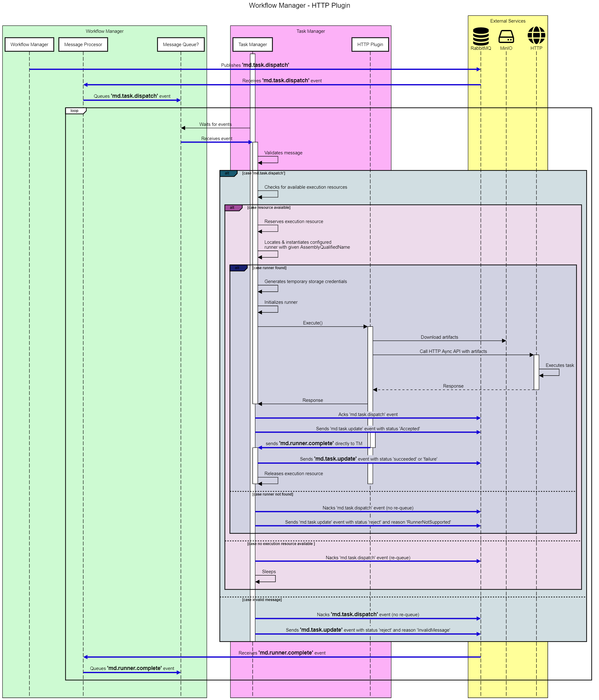Image resolution: width=599 pixels, height=700 pixels.
Task: Select the Message Procesor participant box
Action: click(83, 44)
